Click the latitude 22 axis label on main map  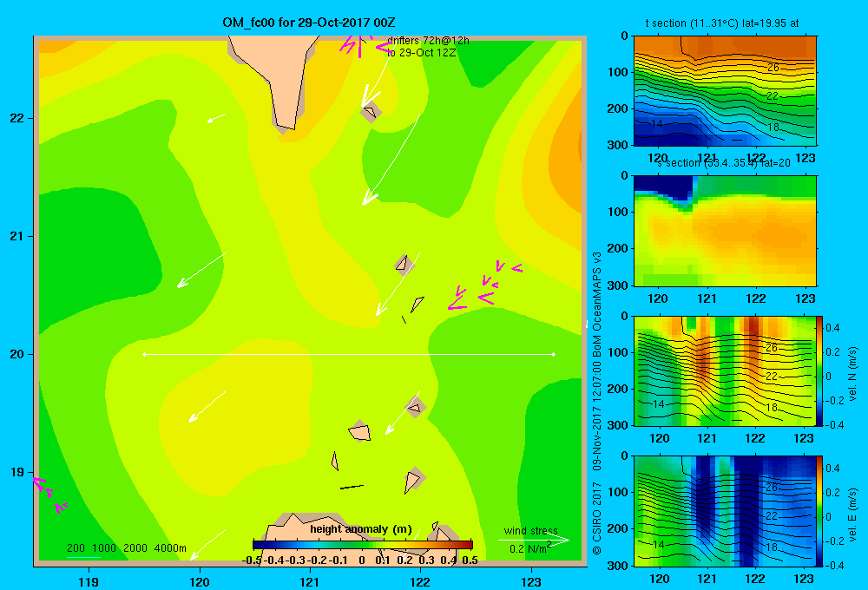click(17, 118)
